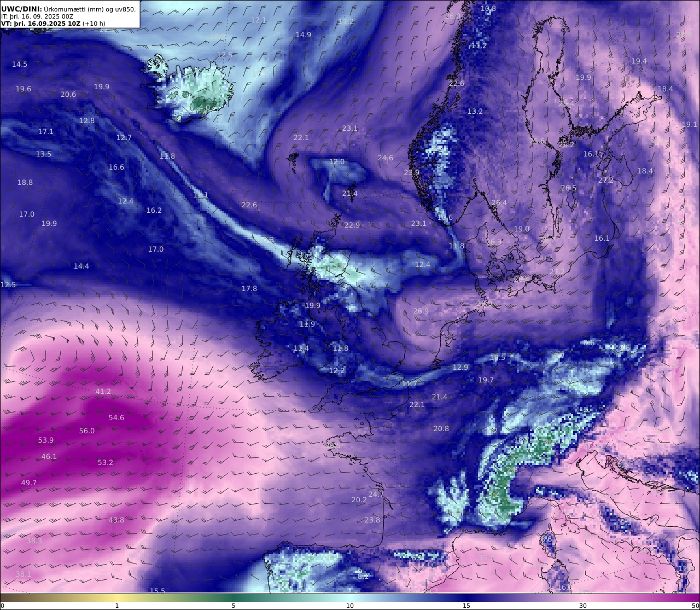Click the 23.8 value label
The image size is (700, 610).
tap(372, 520)
